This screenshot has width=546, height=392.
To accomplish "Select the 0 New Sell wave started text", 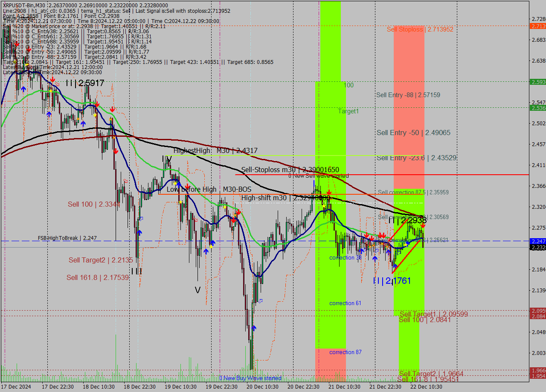I will point(318,176).
